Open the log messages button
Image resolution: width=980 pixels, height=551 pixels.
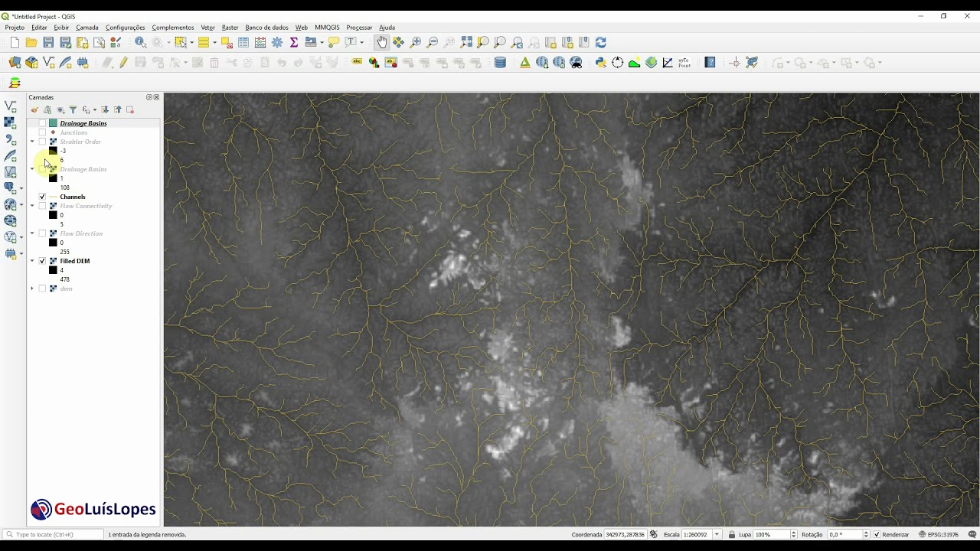[972, 535]
